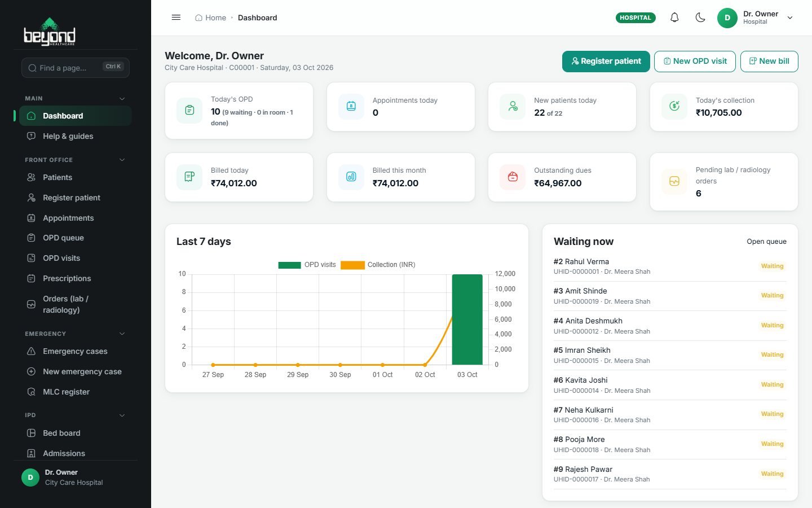Click the Open queue link
Screen dimensions: 812x508
coord(766,242)
